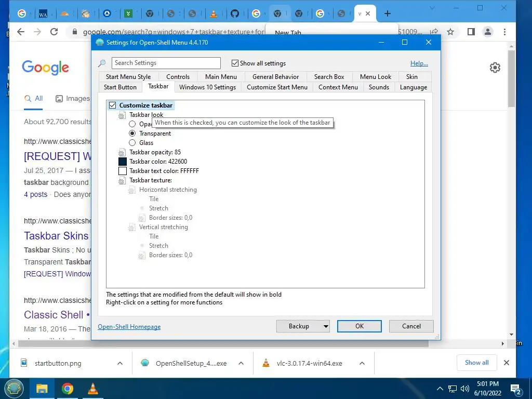Viewport: 532px width, 399px height.
Task: Open the Skin tab
Action: pos(411,77)
